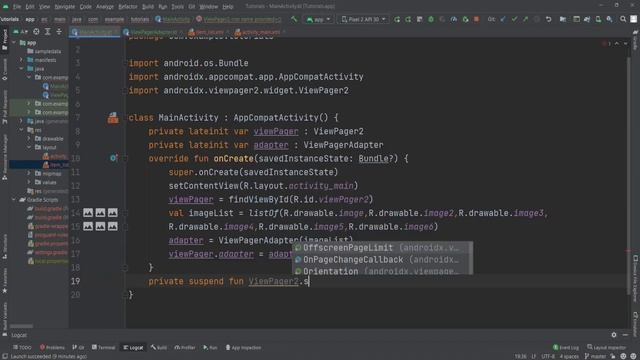This screenshot has height=360, width=640.
Task: Open the Profiler tool window
Action: click(x=185, y=348)
